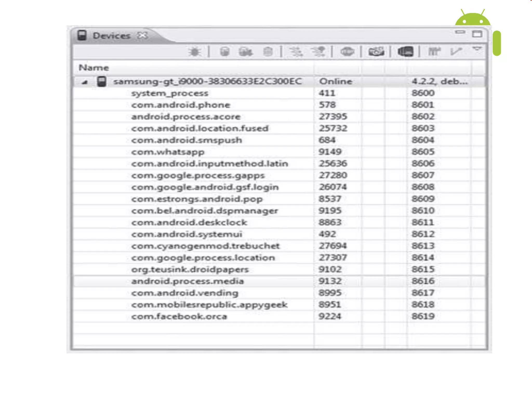Image resolution: width=532 pixels, height=399 pixels.
Task: Click the Stop Process icon
Action: tap(347, 52)
